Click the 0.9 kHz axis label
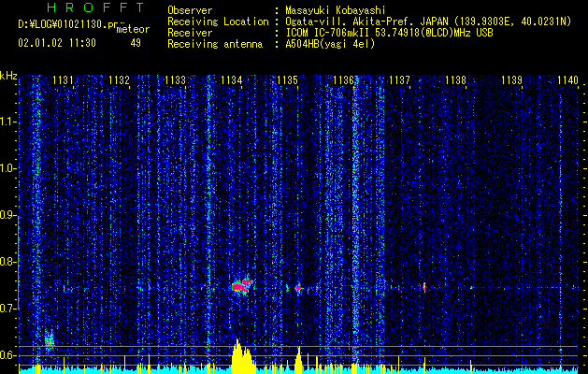This screenshot has height=374, width=588. (x=7, y=215)
